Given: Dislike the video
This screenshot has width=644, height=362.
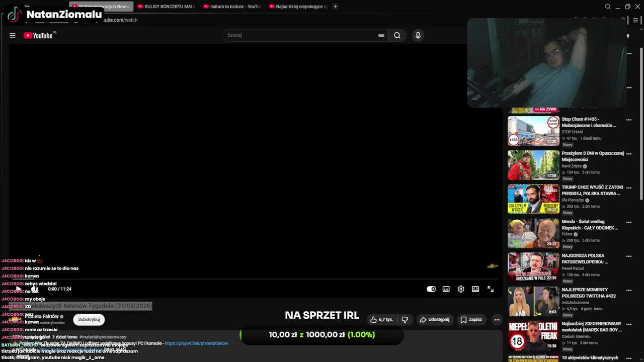Looking at the screenshot, I should [x=405, y=319].
